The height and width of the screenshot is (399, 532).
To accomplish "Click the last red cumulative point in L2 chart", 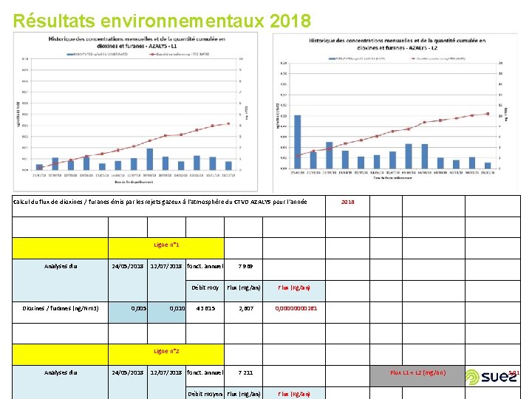I will click(488, 114).
